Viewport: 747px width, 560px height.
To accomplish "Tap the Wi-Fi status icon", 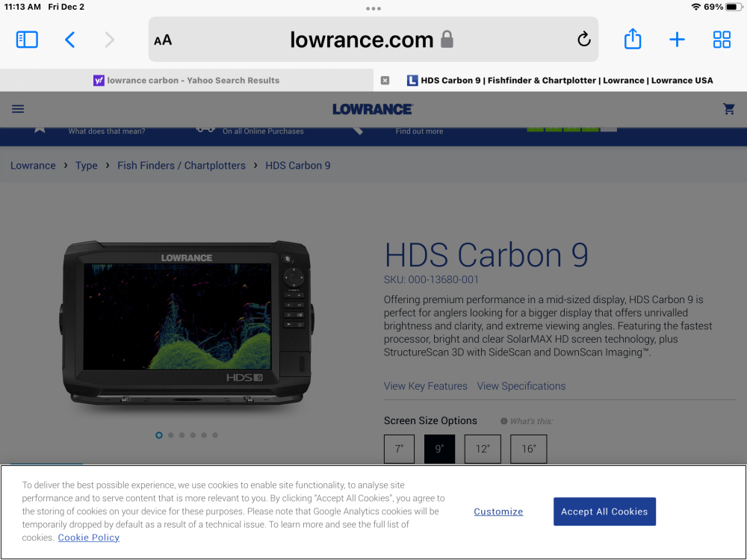I will pyautogui.click(x=696, y=7).
